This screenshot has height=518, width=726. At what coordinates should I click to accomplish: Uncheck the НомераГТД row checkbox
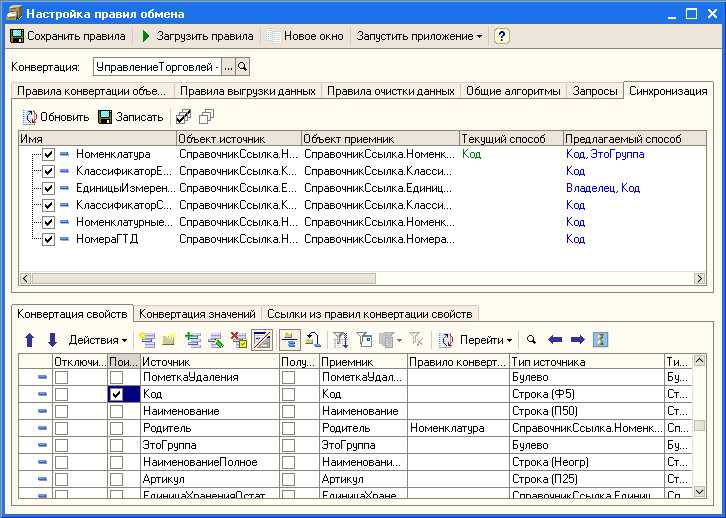[49, 239]
